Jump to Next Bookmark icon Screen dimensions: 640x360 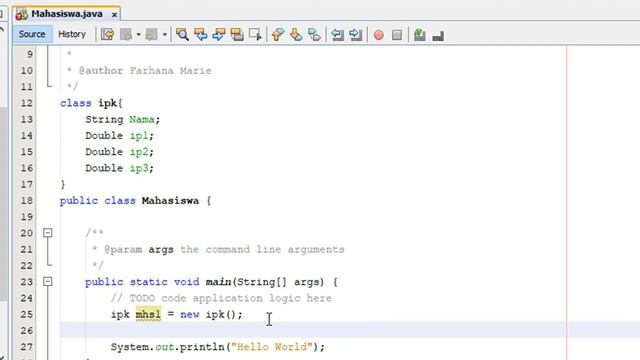tap(296, 35)
